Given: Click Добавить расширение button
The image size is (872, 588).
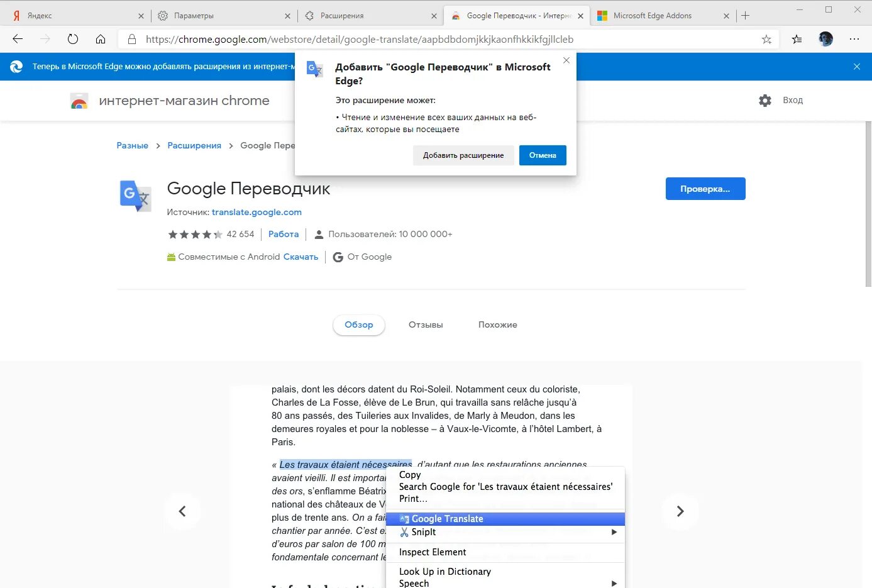Looking at the screenshot, I should click(463, 155).
